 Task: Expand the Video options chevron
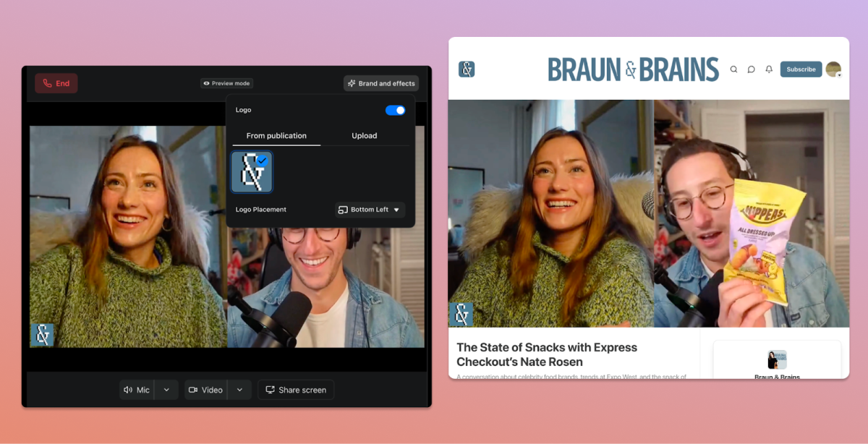[x=239, y=389]
